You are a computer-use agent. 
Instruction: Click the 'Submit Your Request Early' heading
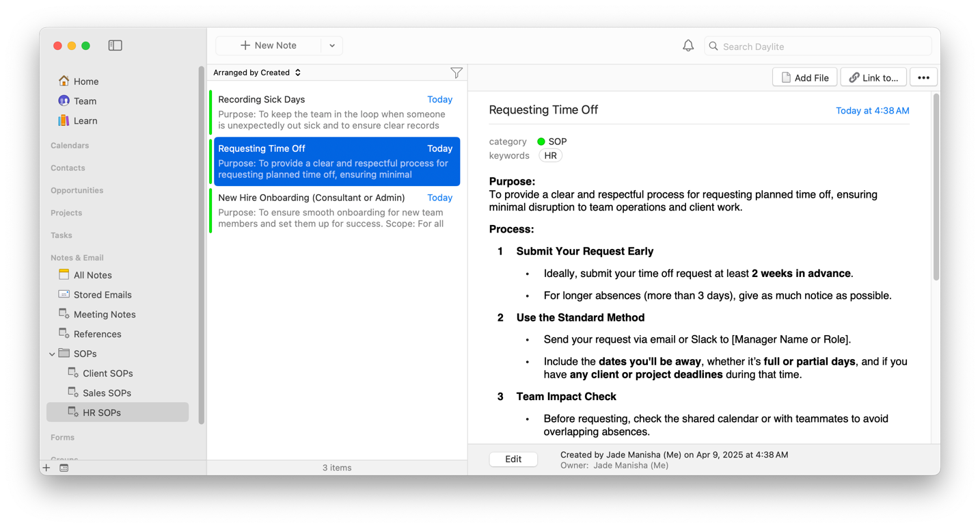[585, 251]
